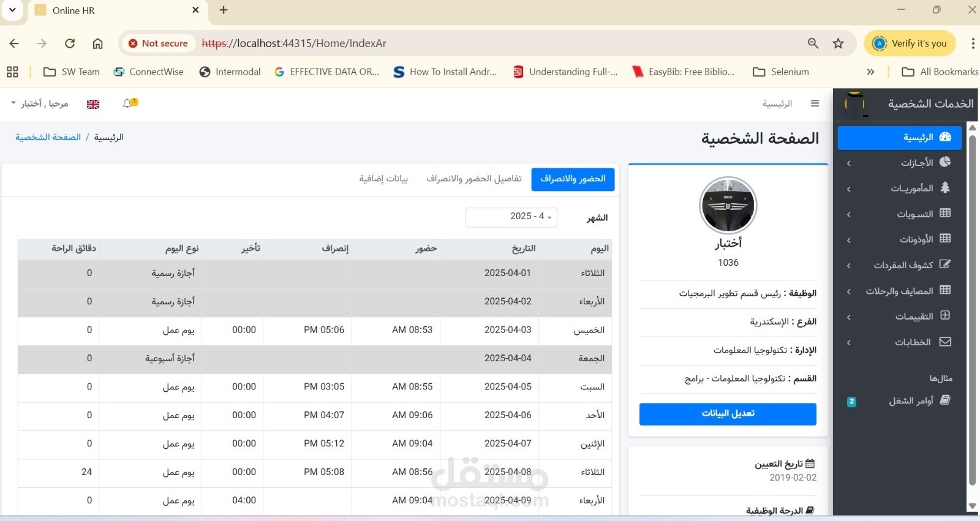Click the browser back arrow
980x521 pixels.
(x=14, y=43)
